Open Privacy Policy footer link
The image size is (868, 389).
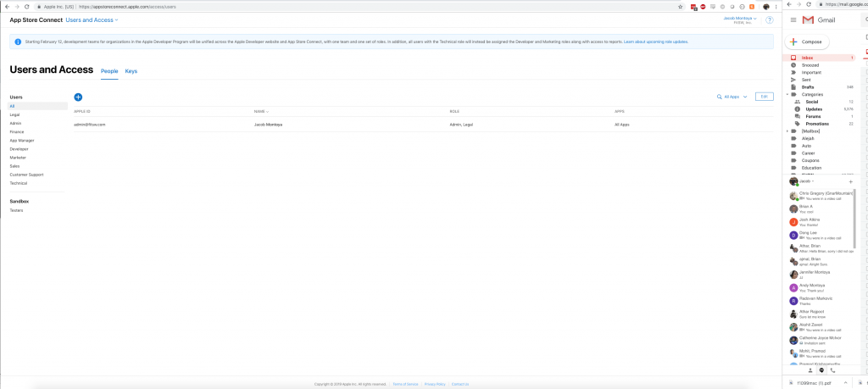pyautogui.click(x=435, y=384)
